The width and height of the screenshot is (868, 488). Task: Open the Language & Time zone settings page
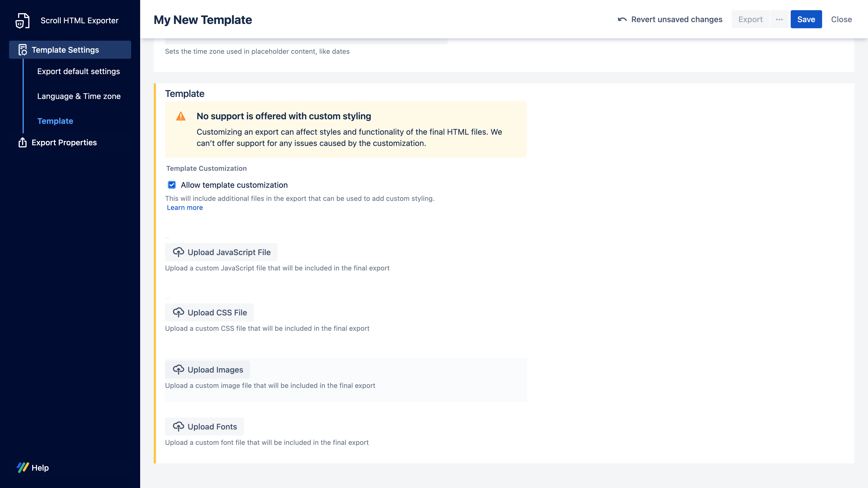[79, 96]
